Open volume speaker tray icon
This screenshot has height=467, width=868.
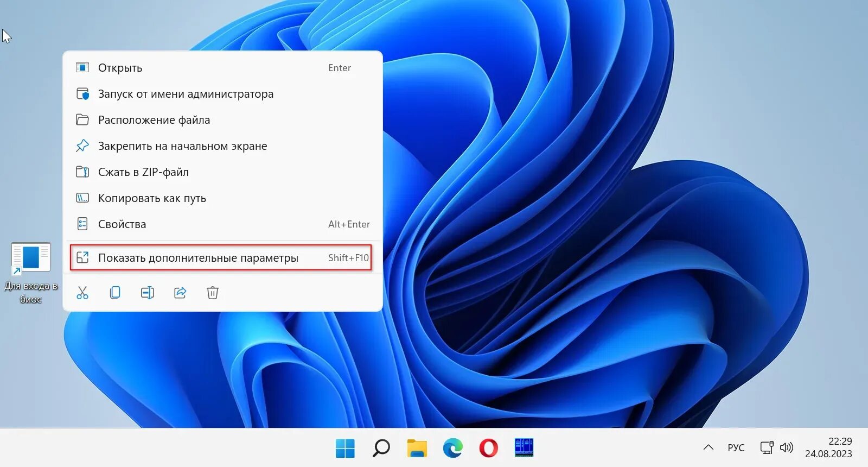786,447
